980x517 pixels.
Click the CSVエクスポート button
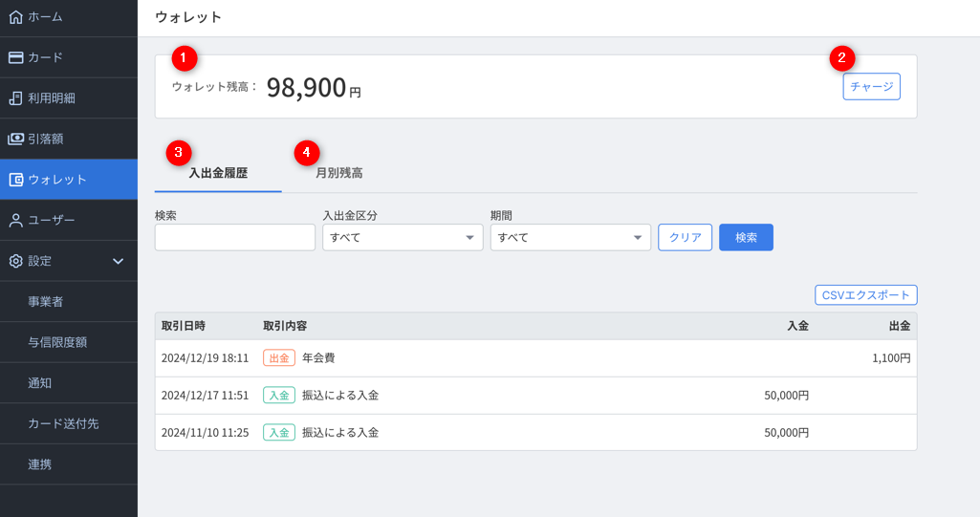coord(865,294)
